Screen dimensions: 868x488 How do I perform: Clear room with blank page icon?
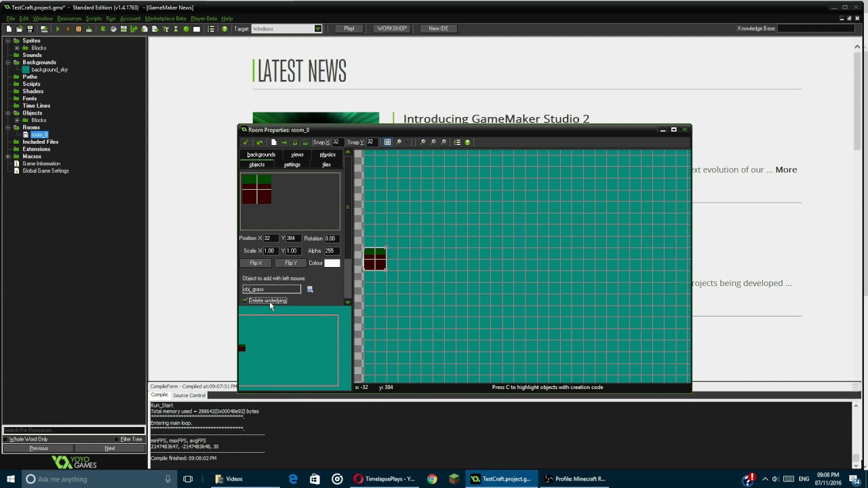pos(274,142)
